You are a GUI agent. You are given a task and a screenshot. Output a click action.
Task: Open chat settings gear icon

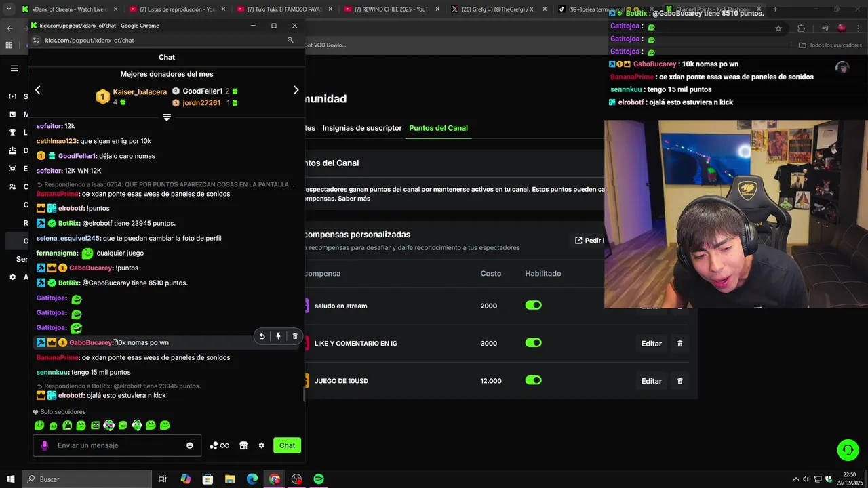(x=262, y=445)
